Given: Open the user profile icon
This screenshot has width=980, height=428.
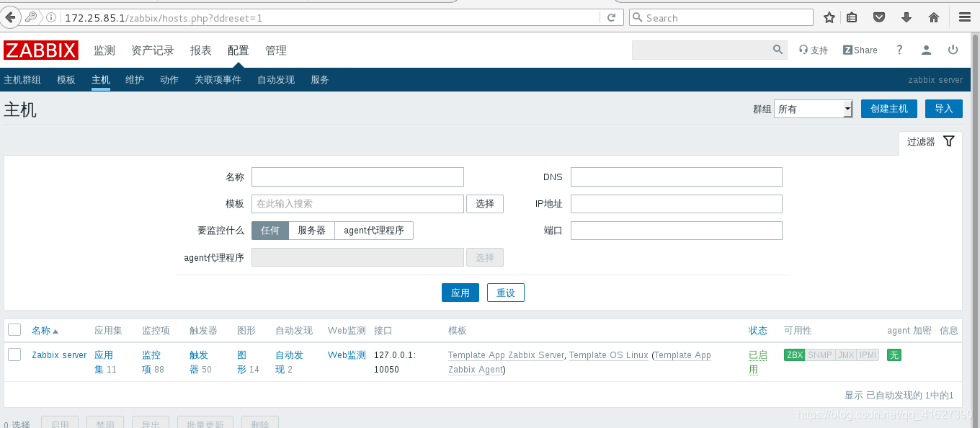Looking at the screenshot, I should tap(927, 50).
